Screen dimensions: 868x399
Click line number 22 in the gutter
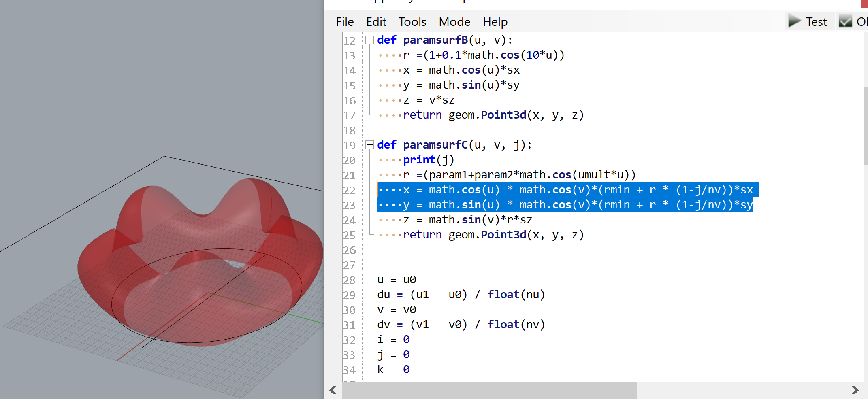point(349,190)
